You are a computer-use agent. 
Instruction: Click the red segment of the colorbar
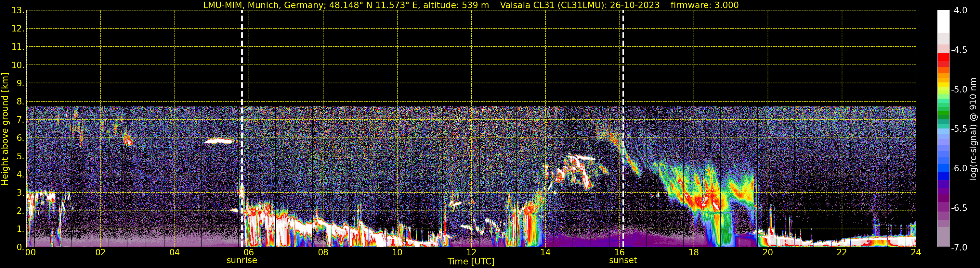point(944,57)
